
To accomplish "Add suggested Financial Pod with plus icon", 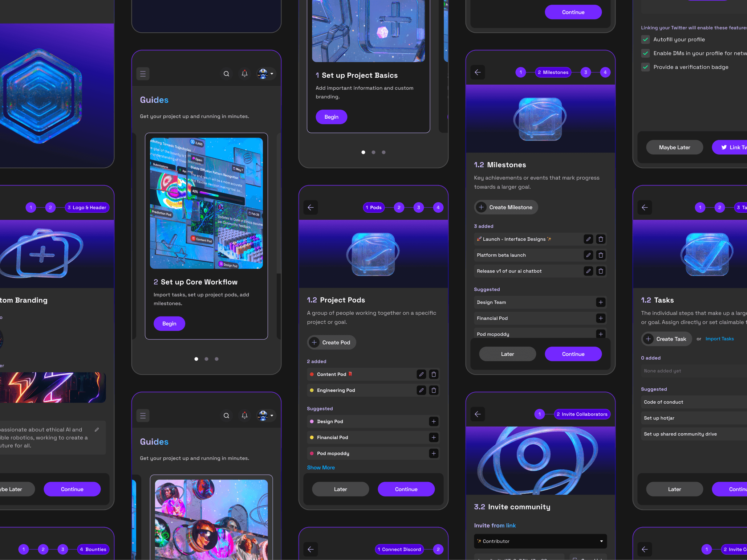I will [x=434, y=437].
